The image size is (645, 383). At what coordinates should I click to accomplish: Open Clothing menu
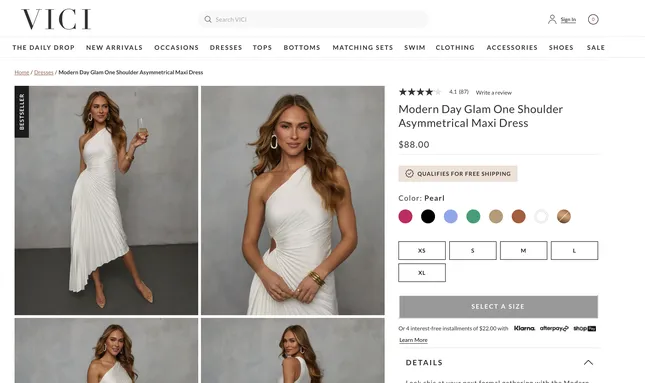coord(455,47)
